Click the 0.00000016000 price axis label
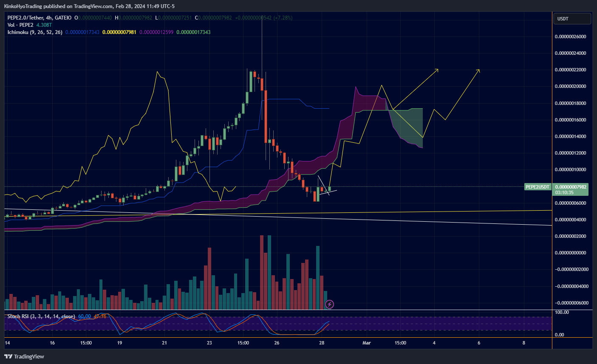 point(571,120)
